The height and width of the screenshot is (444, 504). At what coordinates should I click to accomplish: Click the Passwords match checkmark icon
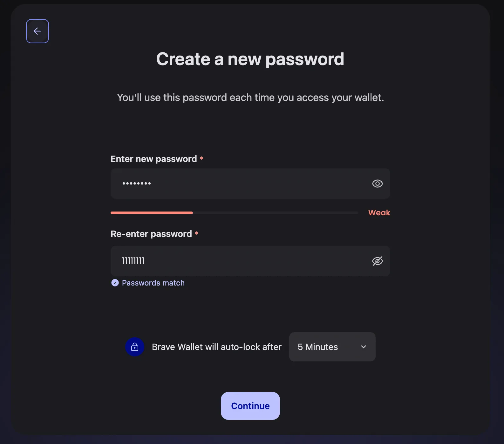(115, 283)
